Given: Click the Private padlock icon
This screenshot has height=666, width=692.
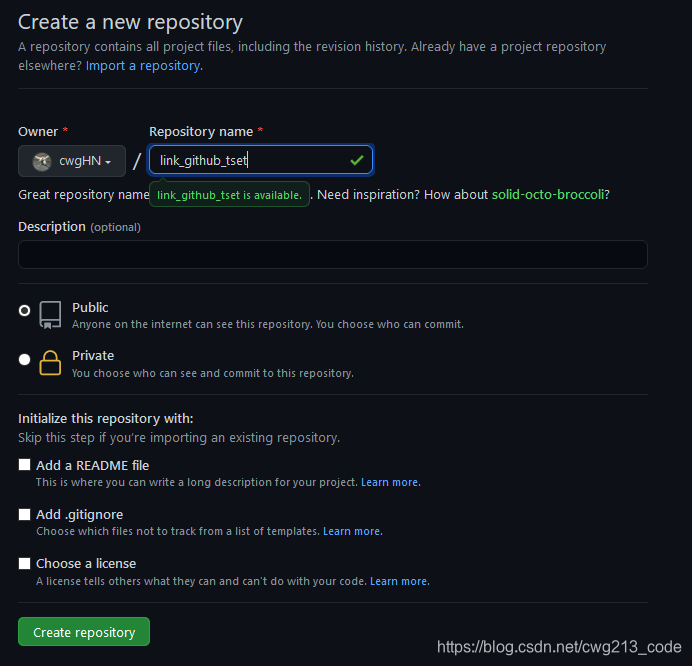Looking at the screenshot, I should [x=50, y=363].
